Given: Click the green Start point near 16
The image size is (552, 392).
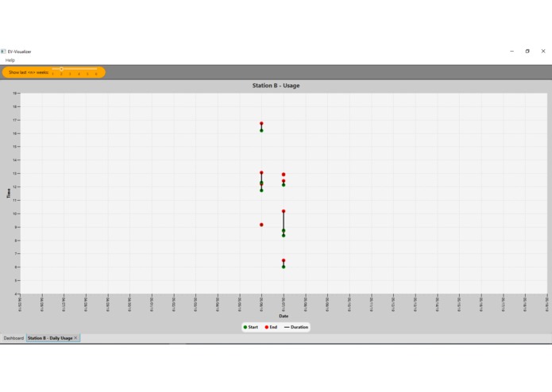Looking at the screenshot, I should (x=261, y=130).
